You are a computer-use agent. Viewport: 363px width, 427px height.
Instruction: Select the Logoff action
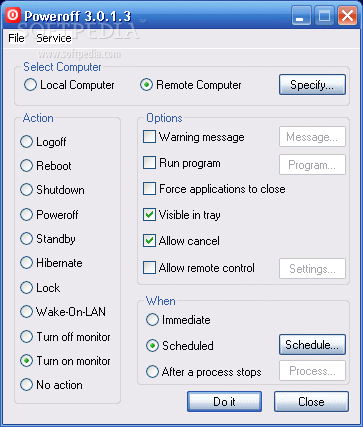43,141
